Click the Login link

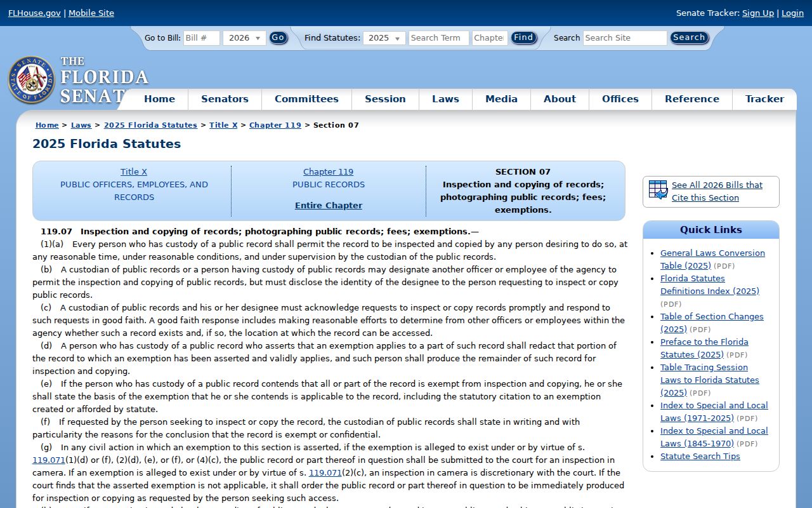pyautogui.click(x=792, y=13)
